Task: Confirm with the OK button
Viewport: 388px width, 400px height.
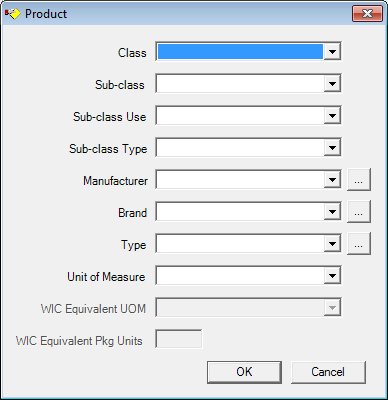Action: pos(244,372)
